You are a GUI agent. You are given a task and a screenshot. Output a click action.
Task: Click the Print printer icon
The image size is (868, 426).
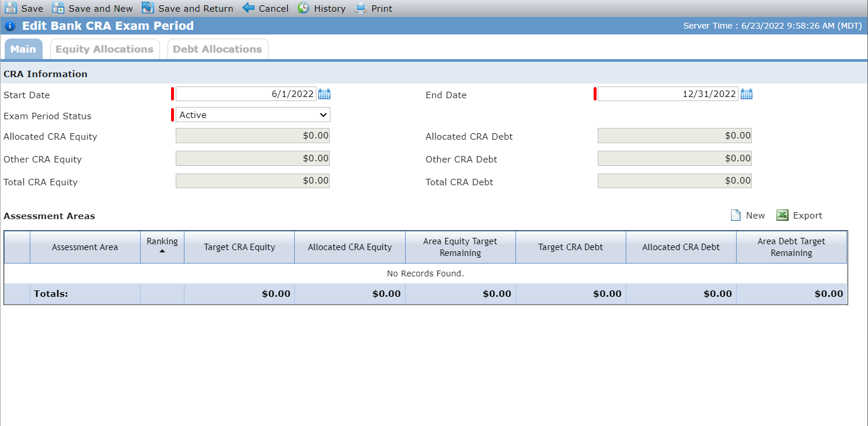coord(361,8)
